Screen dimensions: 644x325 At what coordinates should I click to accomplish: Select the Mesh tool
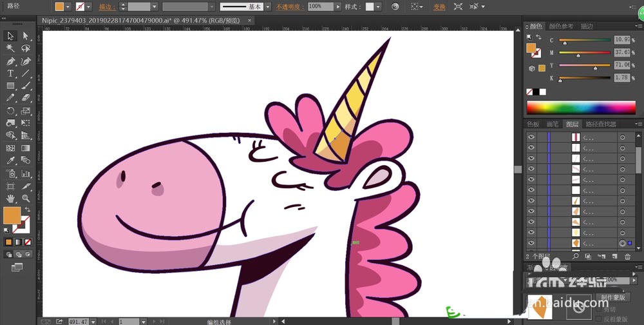(x=10, y=148)
